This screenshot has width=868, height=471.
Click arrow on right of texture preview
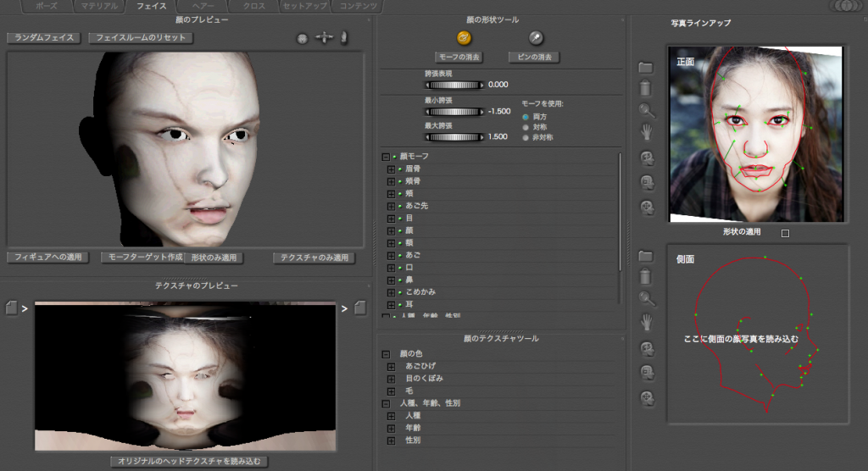[x=344, y=309]
